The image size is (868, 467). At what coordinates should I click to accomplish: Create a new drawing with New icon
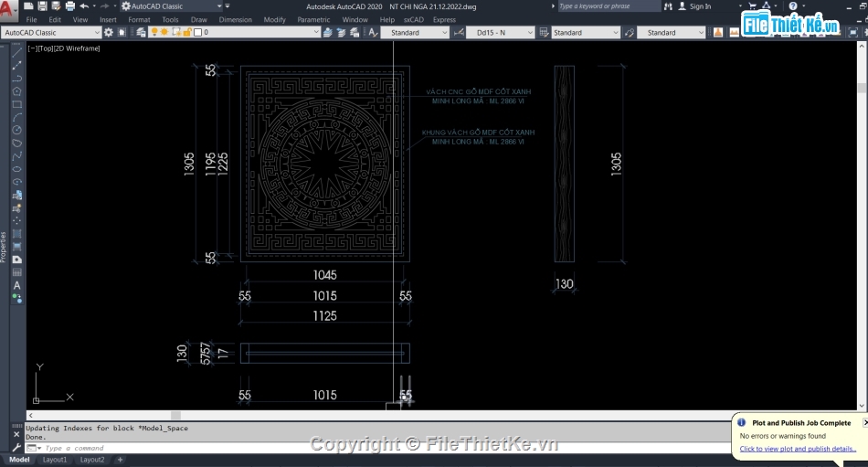click(29, 6)
